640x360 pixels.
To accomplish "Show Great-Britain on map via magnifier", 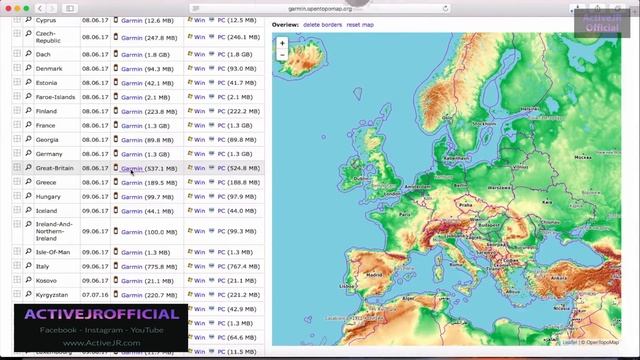I will click(28, 167).
